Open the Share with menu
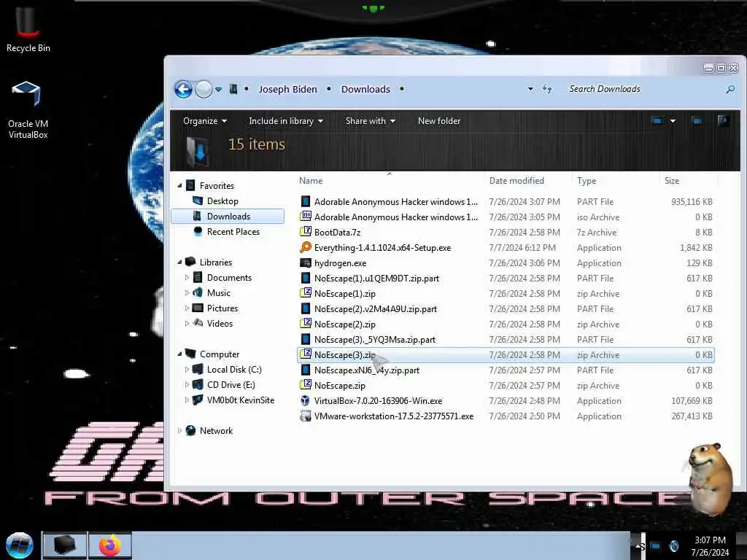 [x=370, y=121]
